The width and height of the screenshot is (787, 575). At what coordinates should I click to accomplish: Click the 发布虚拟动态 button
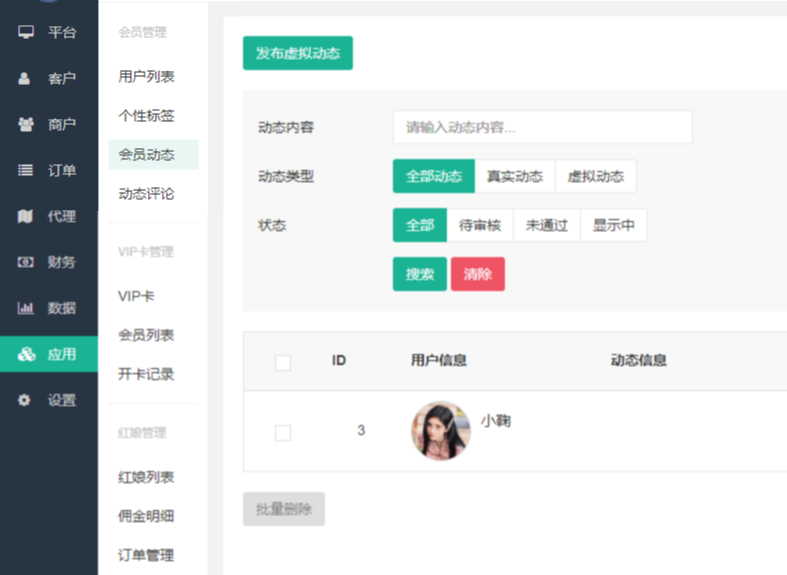(298, 53)
